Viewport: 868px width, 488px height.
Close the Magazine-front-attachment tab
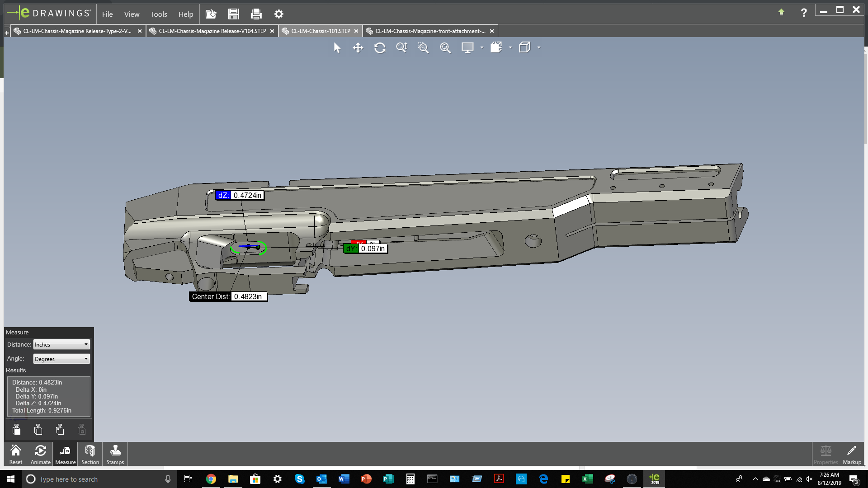[492, 31]
